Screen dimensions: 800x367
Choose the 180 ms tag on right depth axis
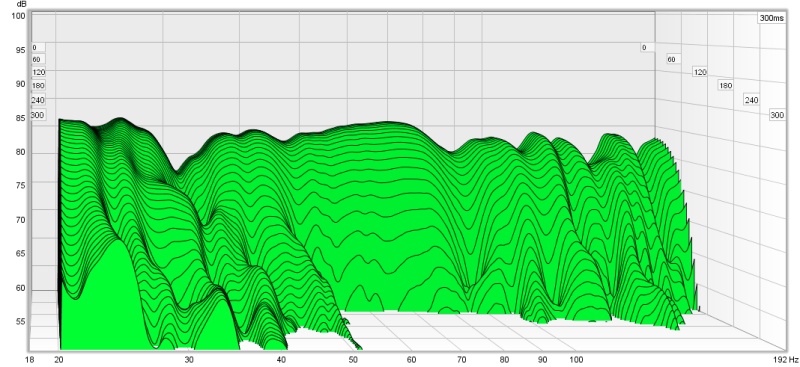point(726,86)
